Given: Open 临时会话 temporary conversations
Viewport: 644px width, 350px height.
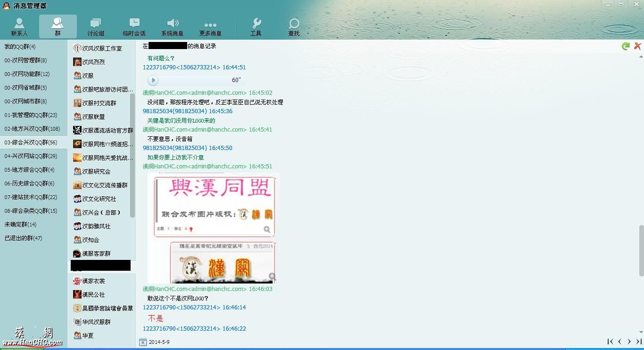Looking at the screenshot, I should 134,27.
